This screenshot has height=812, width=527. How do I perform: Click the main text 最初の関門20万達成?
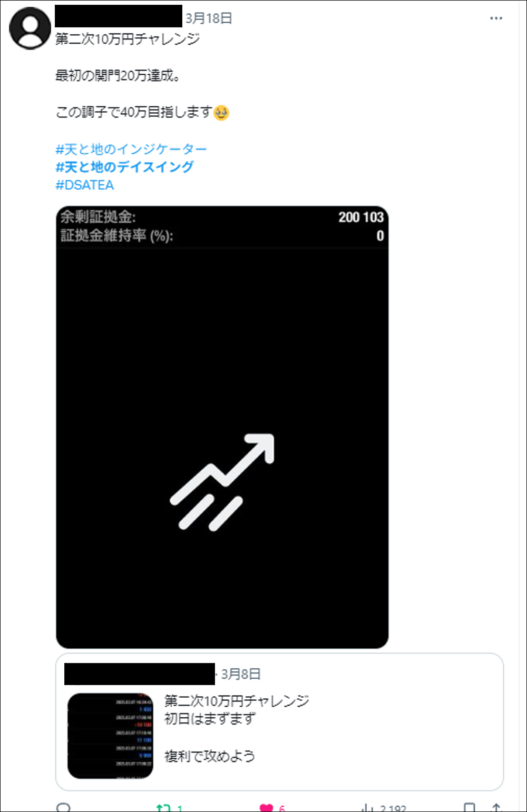tap(118, 76)
